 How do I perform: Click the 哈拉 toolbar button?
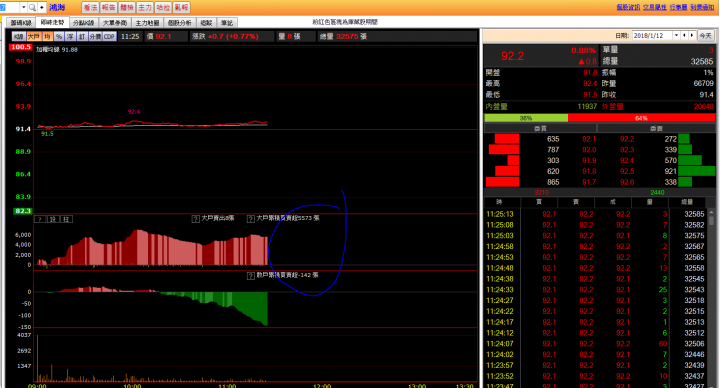point(163,7)
